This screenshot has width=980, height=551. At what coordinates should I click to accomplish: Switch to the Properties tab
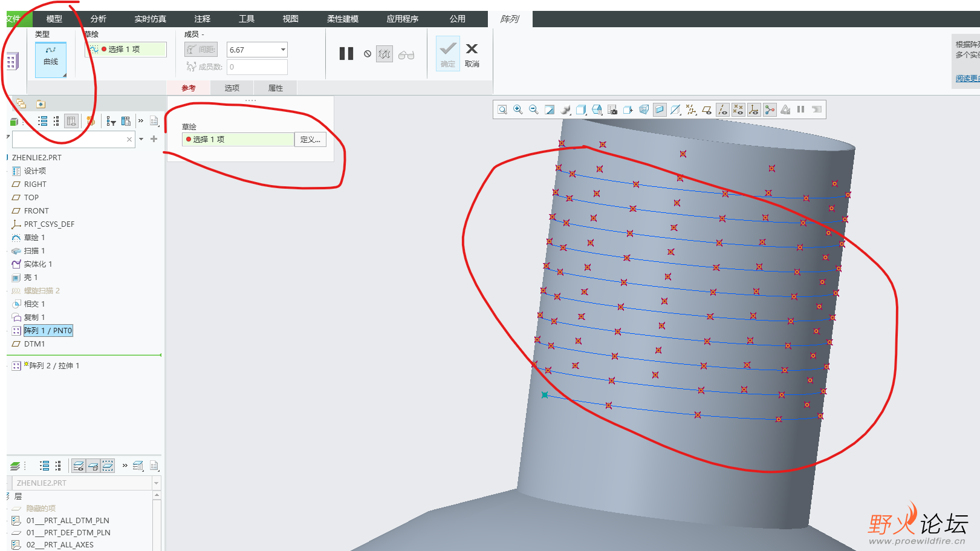tap(276, 88)
